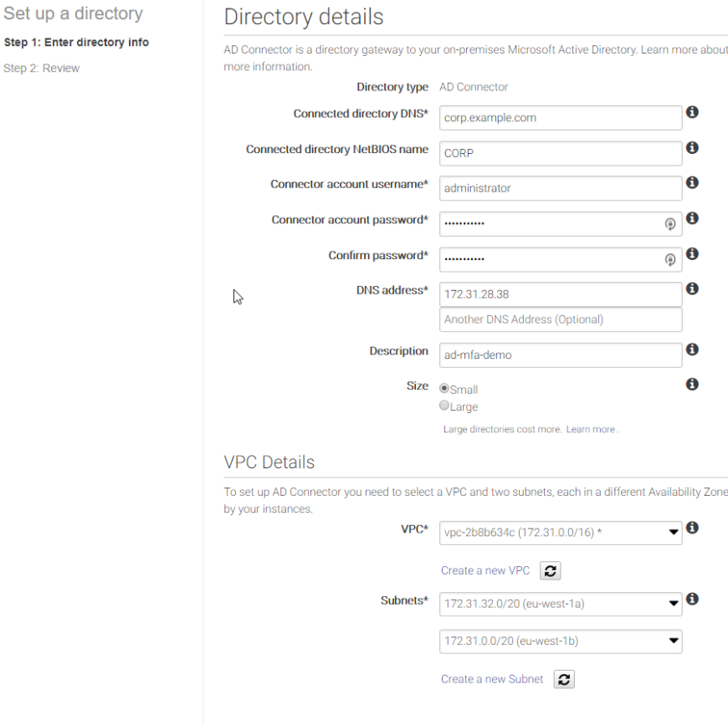This screenshot has height=725, width=728.
Task: View info about the Description field
Action: (692, 349)
